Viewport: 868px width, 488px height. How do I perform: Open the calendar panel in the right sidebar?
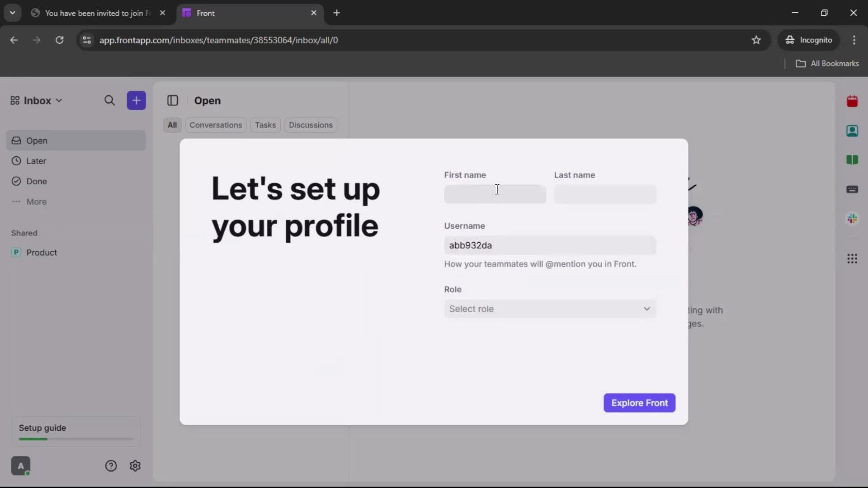853,101
